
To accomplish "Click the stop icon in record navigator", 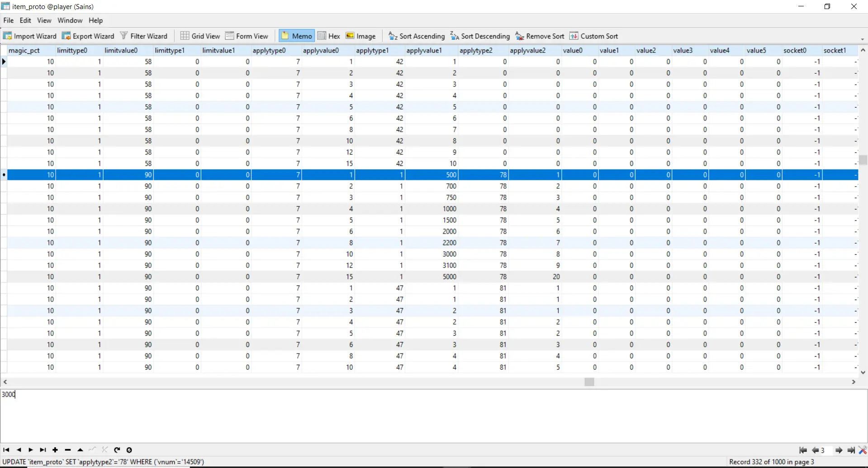I will (x=129, y=450).
